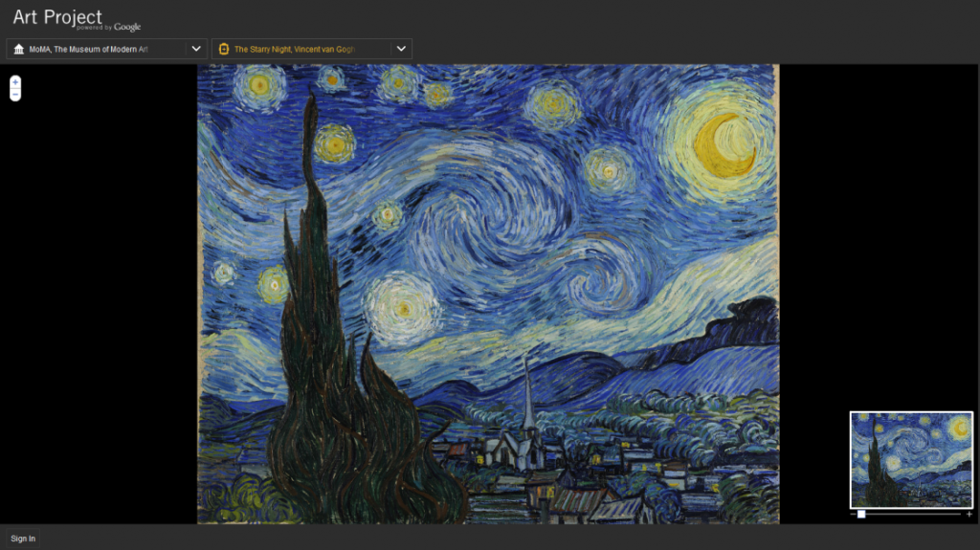980x550 pixels.
Task: Expand the museum list chevron arrow
Action: 196,49
